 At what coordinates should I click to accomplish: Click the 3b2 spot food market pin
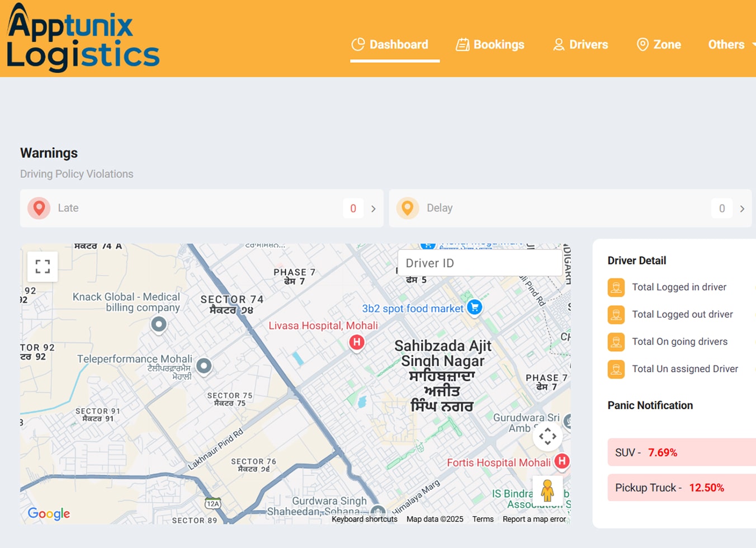click(475, 307)
